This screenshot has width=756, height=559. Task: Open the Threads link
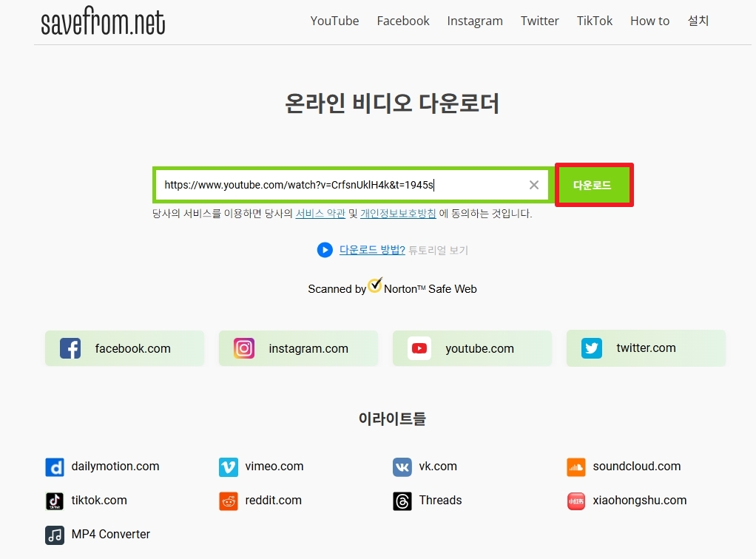[x=441, y=500]
